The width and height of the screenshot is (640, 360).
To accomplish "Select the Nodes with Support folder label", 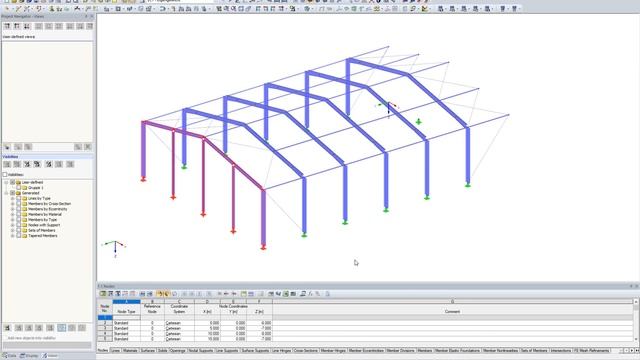I will [x=44, y=225].
